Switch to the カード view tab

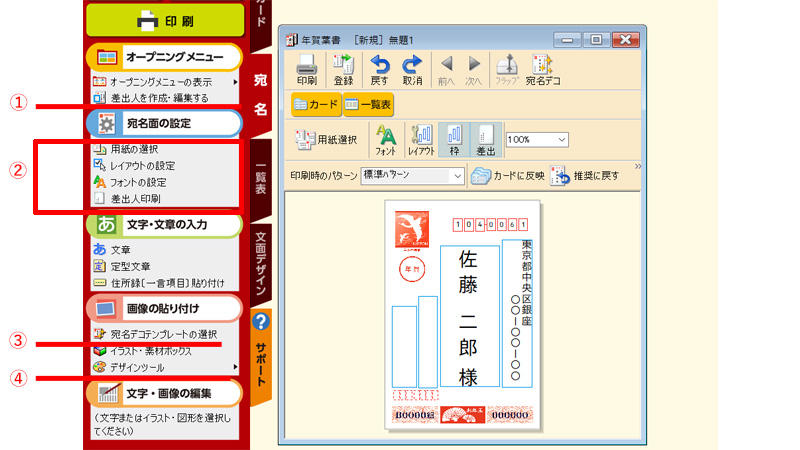tap(316, 105)
